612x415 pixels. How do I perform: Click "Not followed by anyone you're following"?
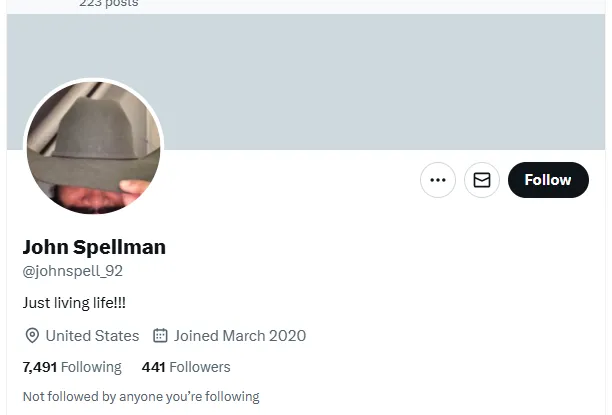[x=140, y=396]
